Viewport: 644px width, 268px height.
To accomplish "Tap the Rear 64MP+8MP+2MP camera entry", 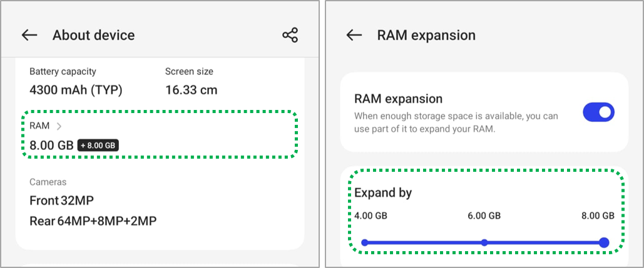I will click(x=93, y=221).
